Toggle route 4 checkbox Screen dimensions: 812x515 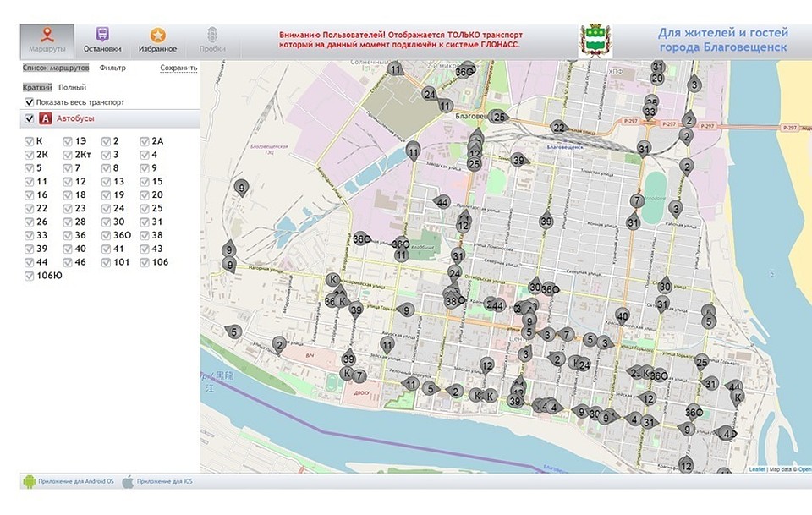tap(145, 155)
